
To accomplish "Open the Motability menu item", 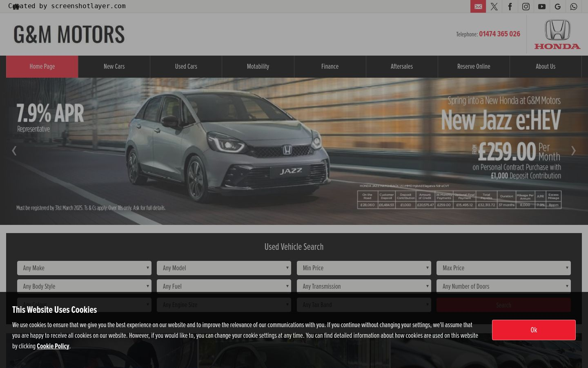I will tap(258, 67).
